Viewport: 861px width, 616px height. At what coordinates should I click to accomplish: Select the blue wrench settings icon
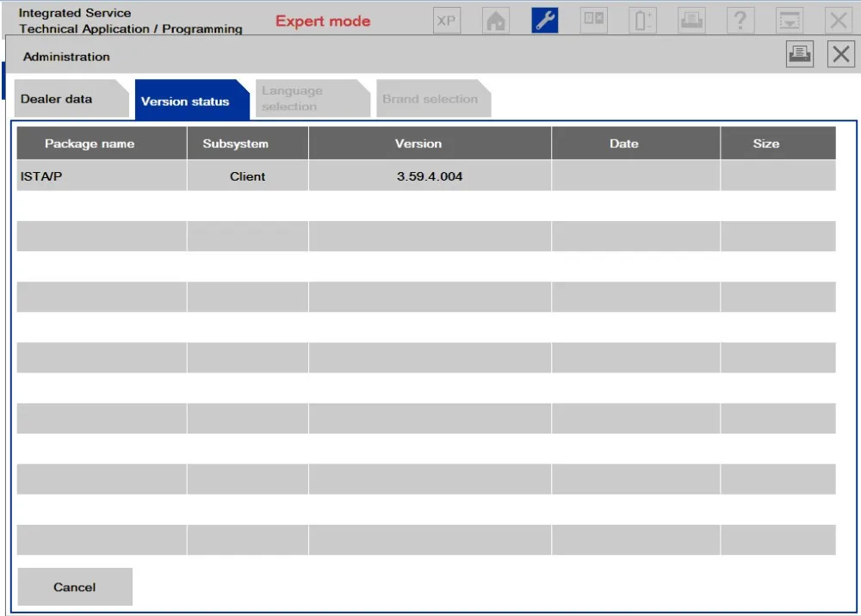pos(545,21)
